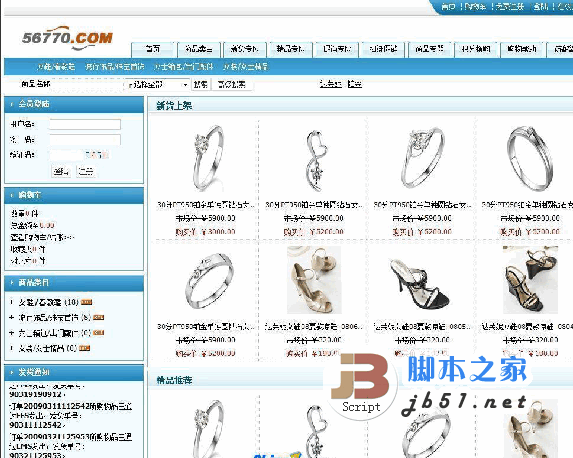The image size is (573, 458).
Task: Open 女鞋 (10) category in sidebar list
Action: [49, 302]
